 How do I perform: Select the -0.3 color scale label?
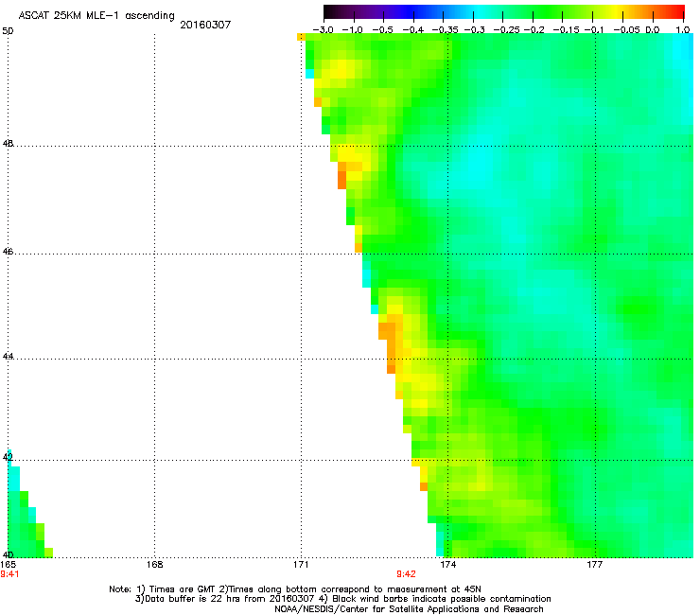pyautogui.click(x=475, y=30)
